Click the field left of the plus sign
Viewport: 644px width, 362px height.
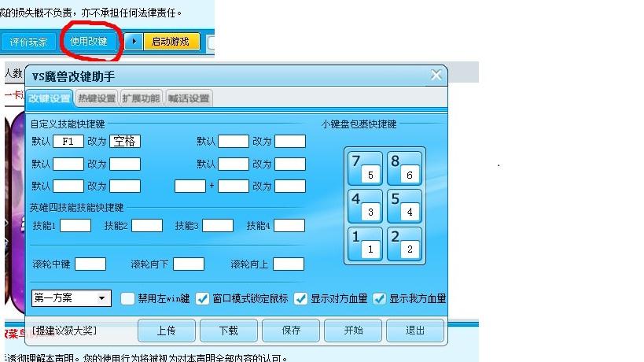(190, 187)
